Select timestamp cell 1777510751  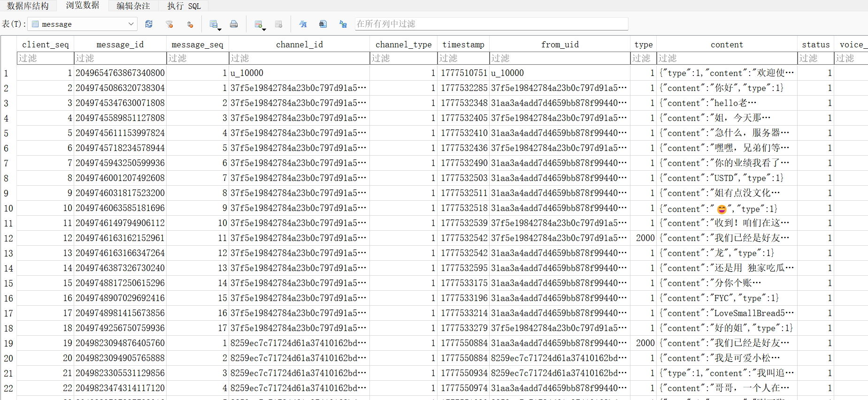click(x=463, y=73)
